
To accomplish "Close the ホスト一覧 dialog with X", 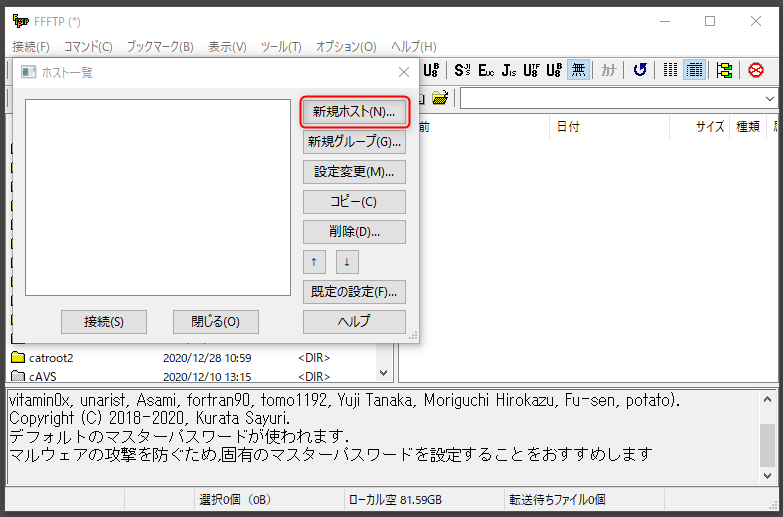I will [x=404, y=72].
